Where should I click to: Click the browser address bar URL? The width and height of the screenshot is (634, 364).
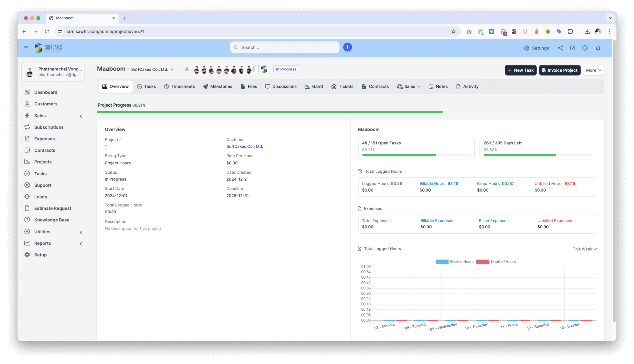tap(105, 32)
